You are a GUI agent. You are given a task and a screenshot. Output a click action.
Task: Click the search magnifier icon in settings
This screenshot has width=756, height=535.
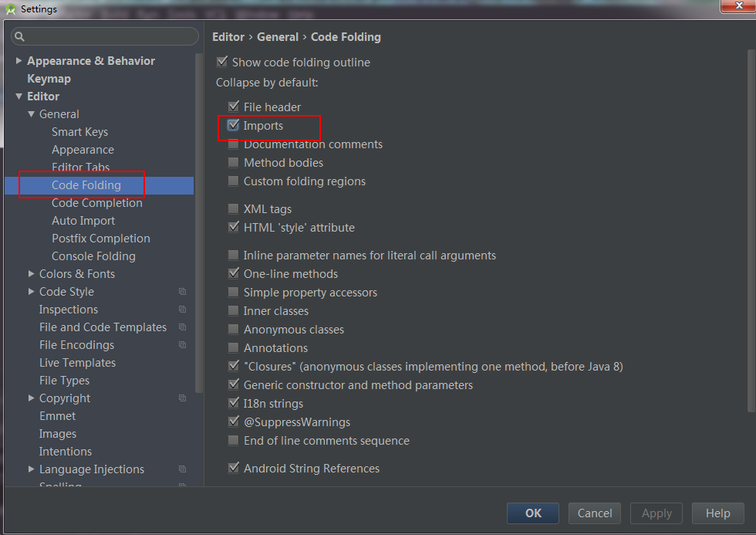click(19, 36)
